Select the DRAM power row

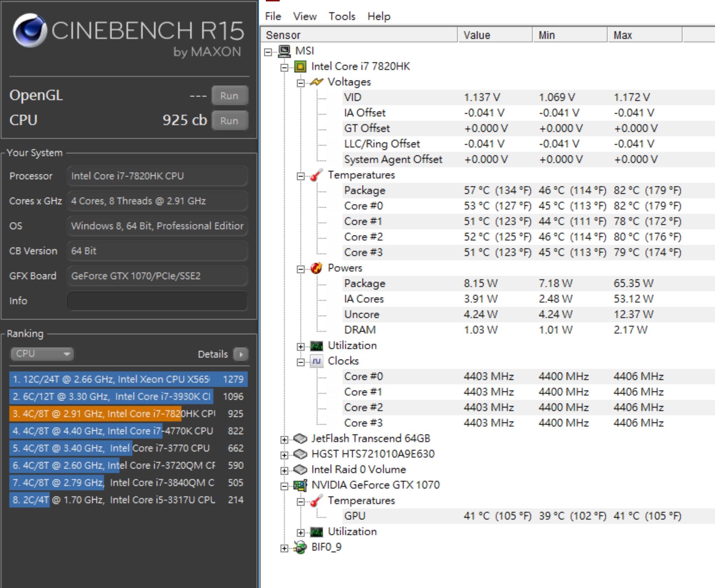click(529, 330)
